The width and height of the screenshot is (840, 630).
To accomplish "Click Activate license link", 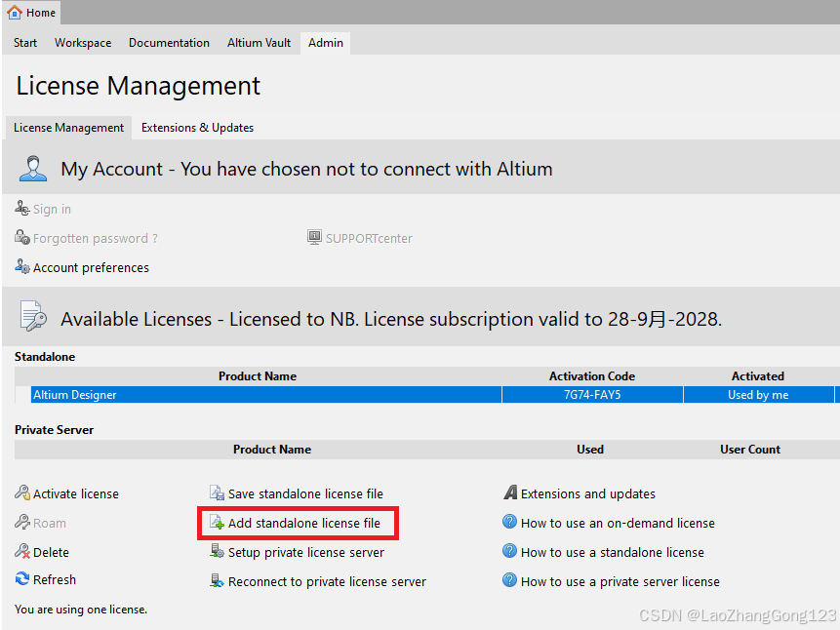I will [76, 493].
